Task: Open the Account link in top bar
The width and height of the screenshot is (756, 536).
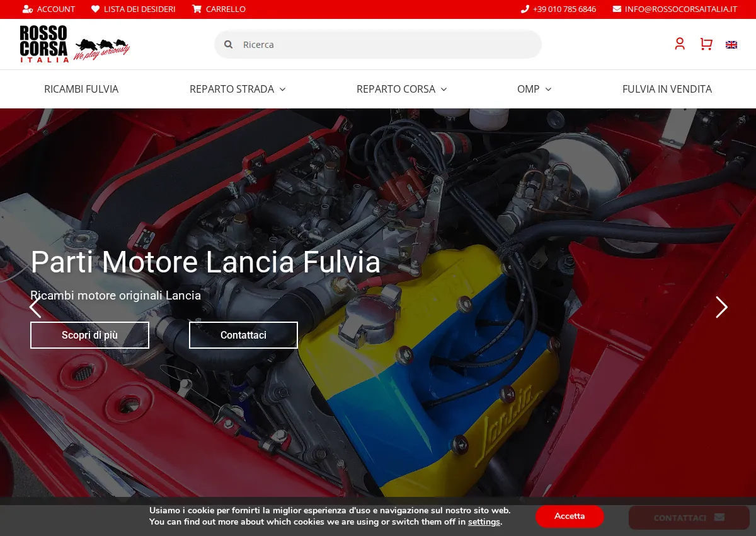Action: click(x=49, y=9)
